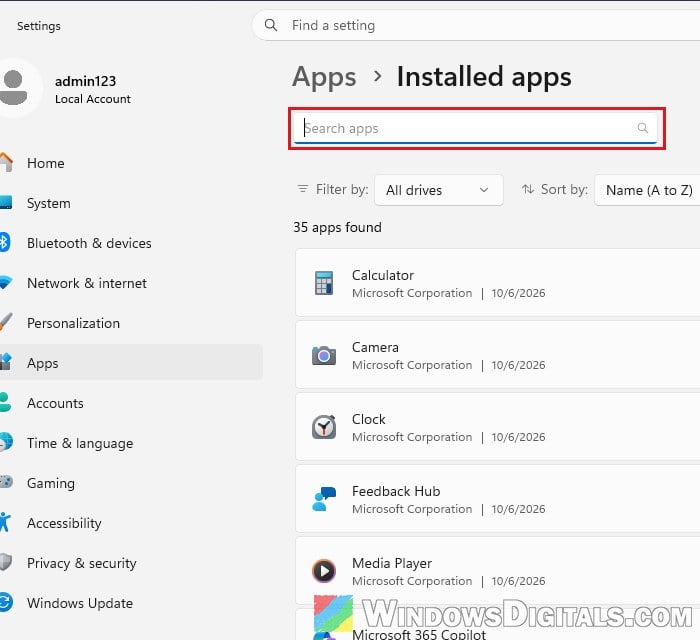The width and height of the screenshot is (700, 640).
Task: Select the Media Player entry text
Action: coord(392,563)
